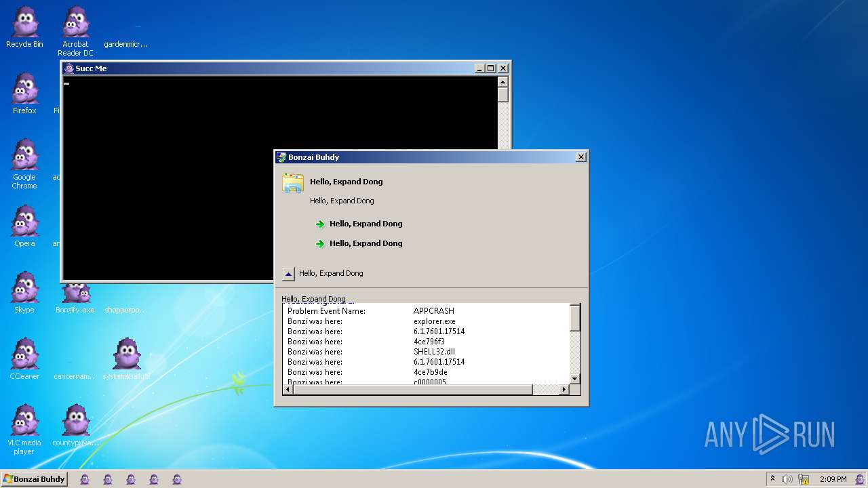Click the details list horizontal scrollbar thumb
Image resolution: width=868 pixels, height=488 pixels.
click(413, 390)
